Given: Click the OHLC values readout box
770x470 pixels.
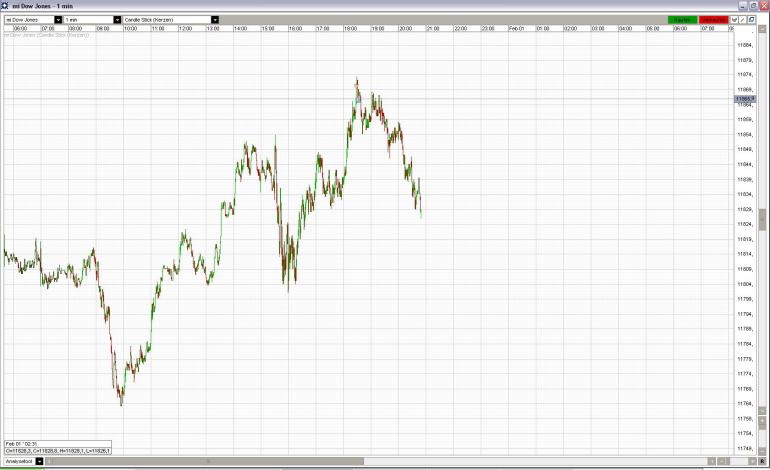Looking at the screenshot, I should coord(58,450).
